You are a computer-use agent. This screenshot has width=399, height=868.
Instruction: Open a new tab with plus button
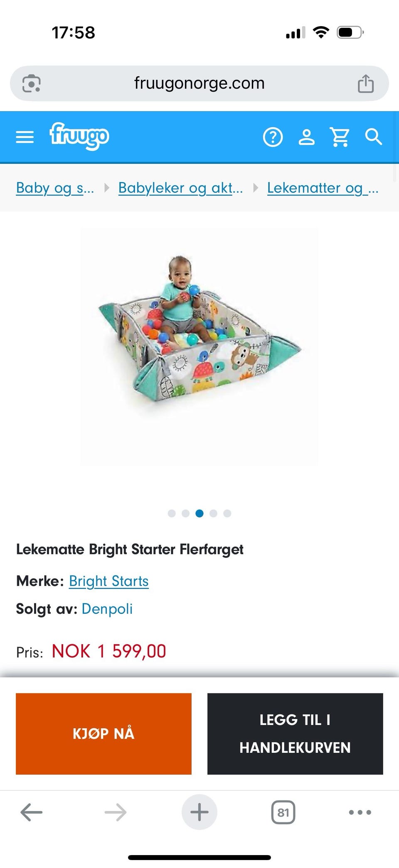point(199,812)
